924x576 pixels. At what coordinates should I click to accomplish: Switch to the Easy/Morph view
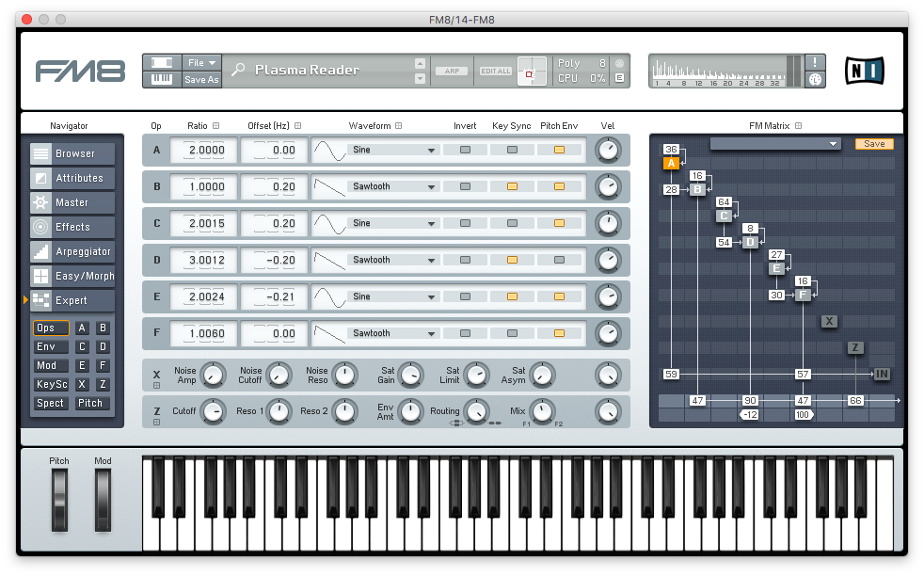pyautogui.click(x=72, y=276)
